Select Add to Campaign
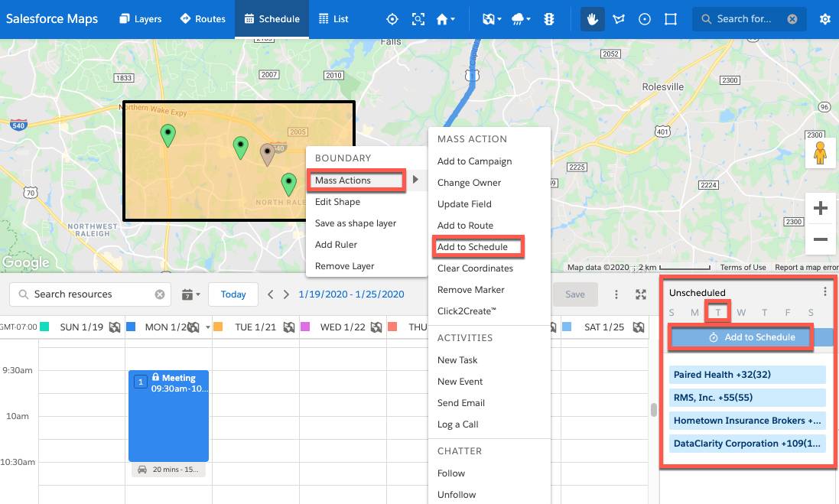Screen dimensions: 839x504 [475, 161]
